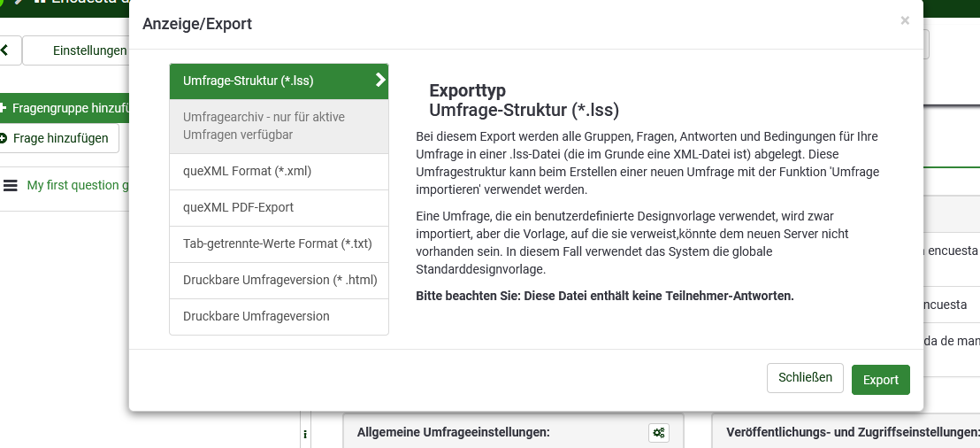Click the gears icon beside Allgemeine Umfrageeinstellungen

tap(659, 432)
